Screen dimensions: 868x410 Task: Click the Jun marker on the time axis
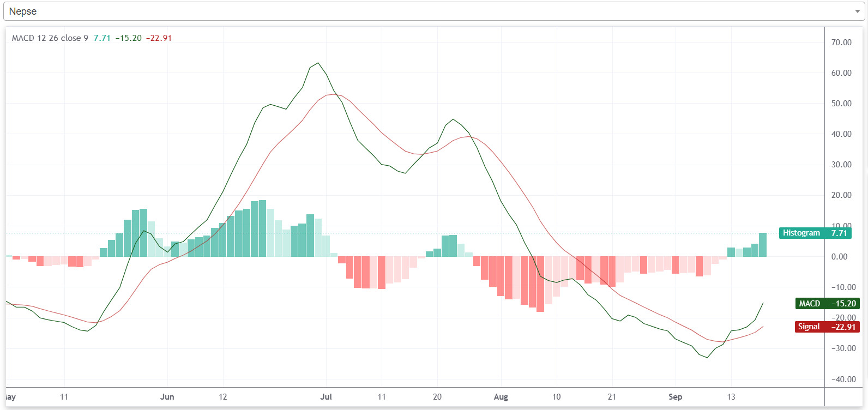167,397
